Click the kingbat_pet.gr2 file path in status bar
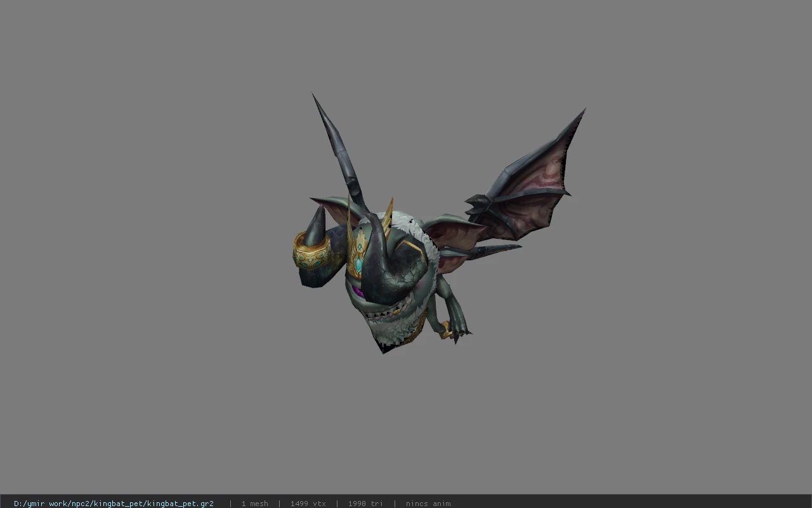812x508 pixels. tap(114, 504)
